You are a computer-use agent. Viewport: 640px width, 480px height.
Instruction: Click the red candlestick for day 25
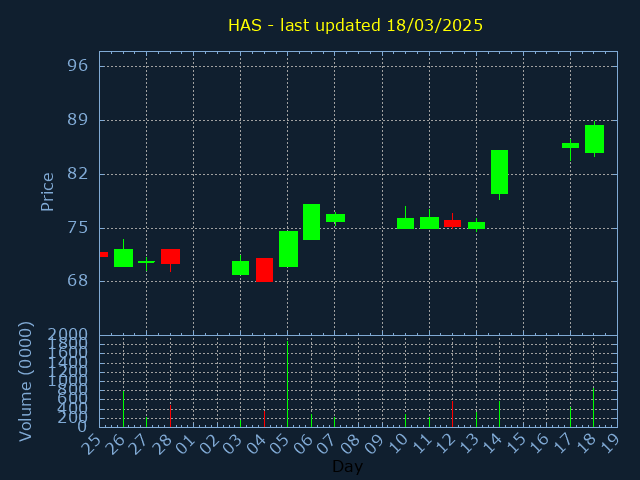[104, 254]
